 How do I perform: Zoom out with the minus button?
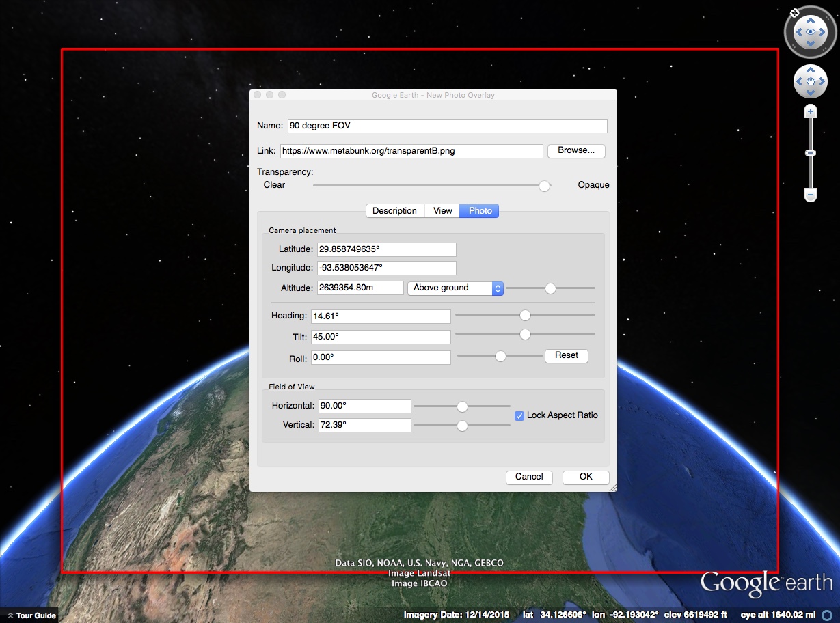coord(811,195)
